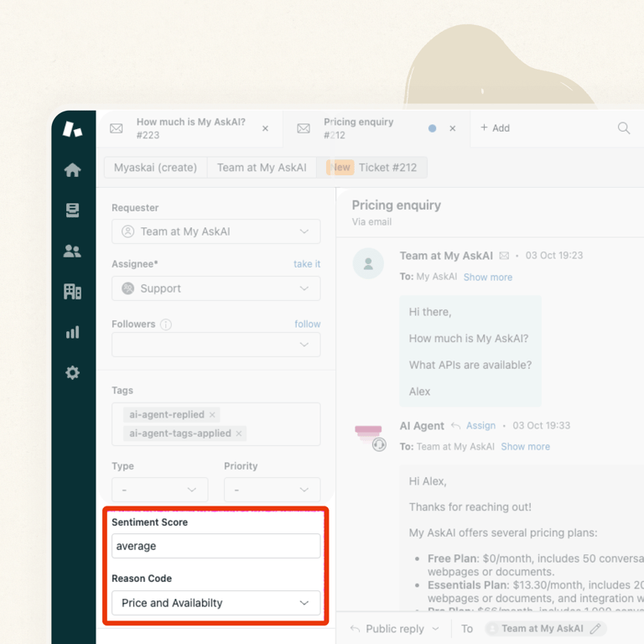644x644 pixels.
Task: Click envelope icon of ticket #223 tab
Action: coord(117,128)
